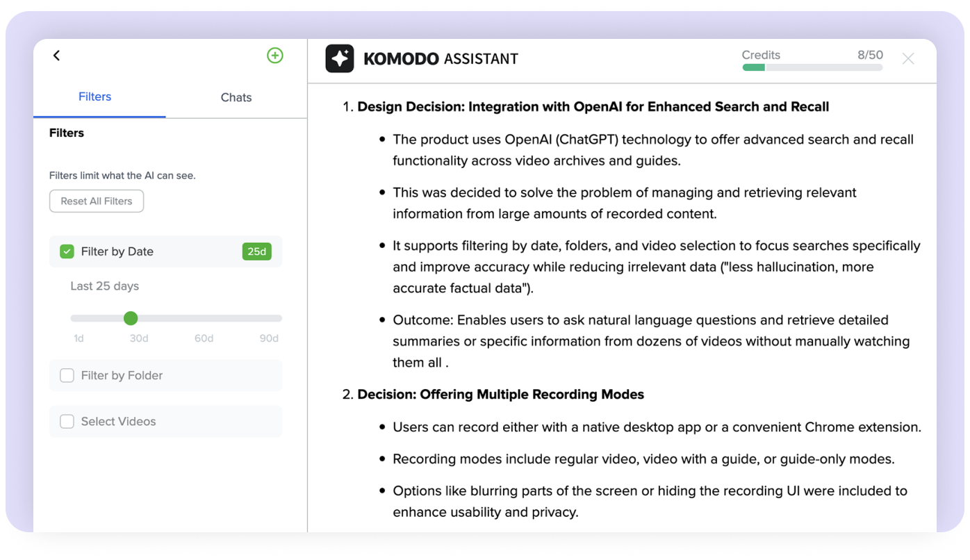Click the 90d slider label
Viewport: 970px width, 560px height.
click(269, 338)
